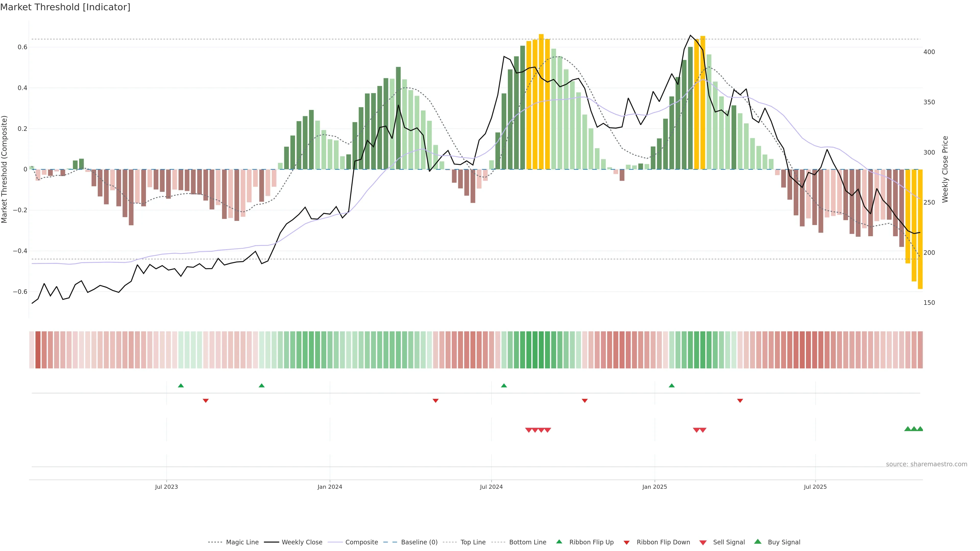Click the Sell Signal legend triangle icon
Screen dimensions: 980x551
click(703, 542)
